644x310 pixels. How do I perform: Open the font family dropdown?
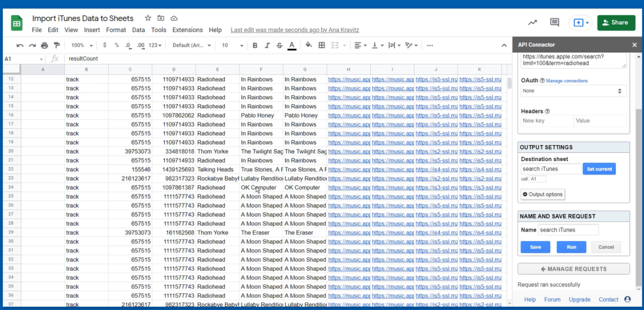[x=192, y=46]
